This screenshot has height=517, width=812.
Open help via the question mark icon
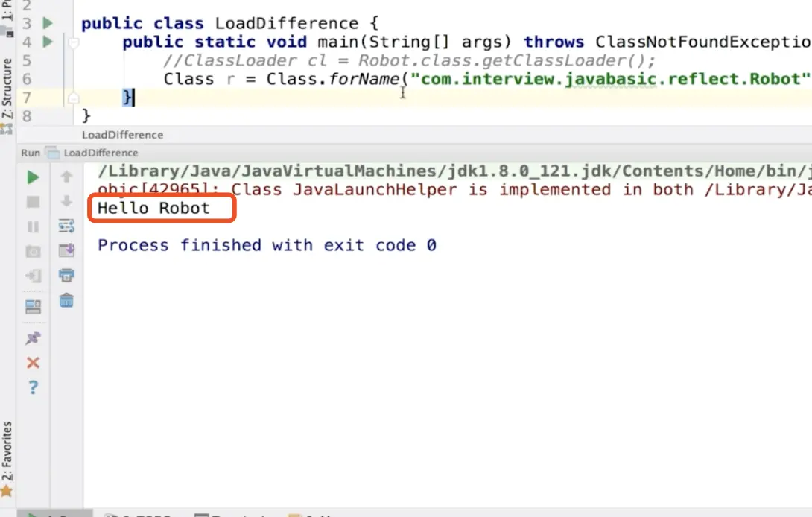click(x=33, y=387)
